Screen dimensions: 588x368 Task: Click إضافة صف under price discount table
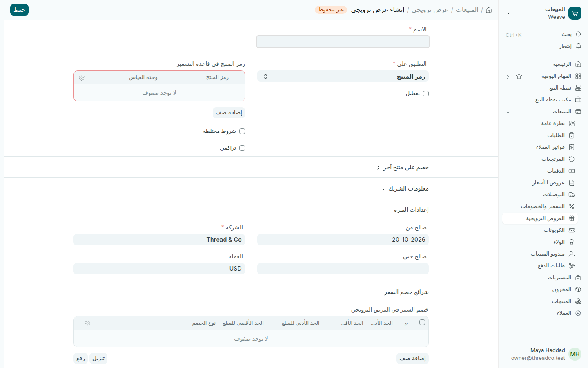412,358
